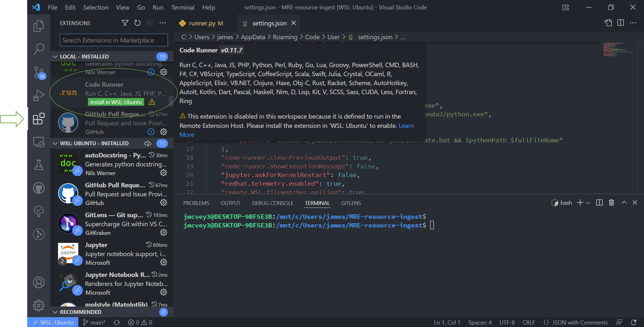Screen dimensions: 644x327
Task: Click WSL: Ubuntu remote indicator
Action: [x=53, y=323]
